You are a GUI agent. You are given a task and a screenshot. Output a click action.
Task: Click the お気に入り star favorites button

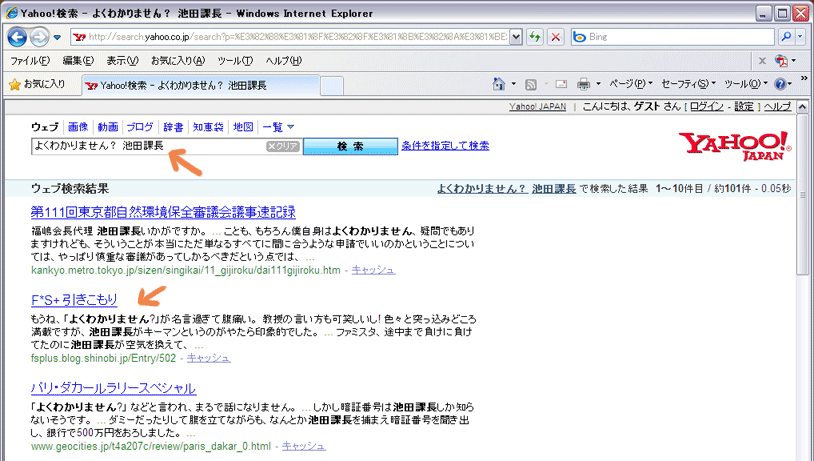point(37,84)
